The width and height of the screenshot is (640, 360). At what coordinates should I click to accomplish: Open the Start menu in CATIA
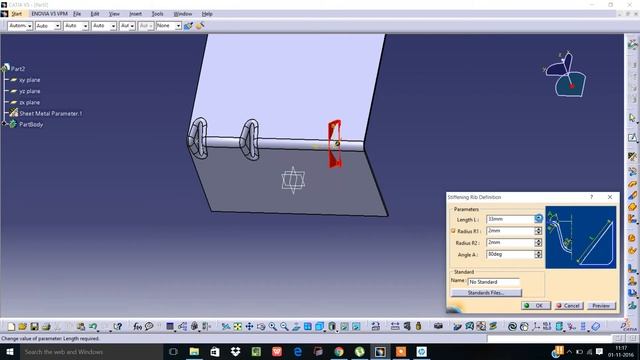(x=16, y=14)
